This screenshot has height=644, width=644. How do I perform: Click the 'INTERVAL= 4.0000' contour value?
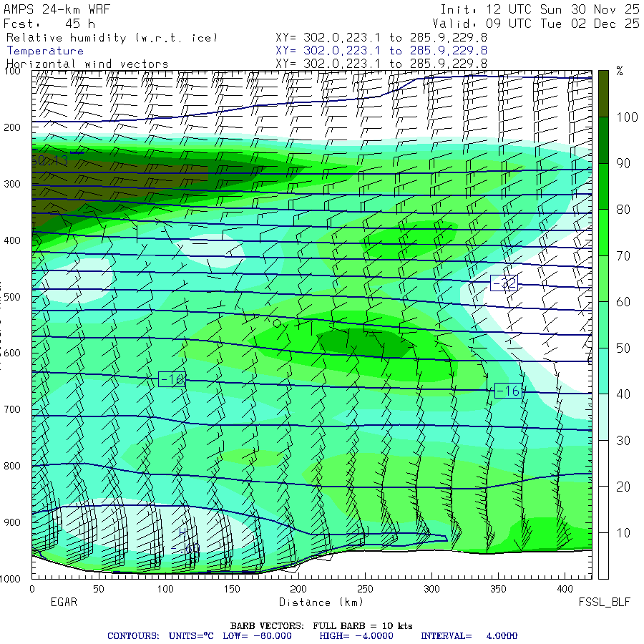click(469, 636)
